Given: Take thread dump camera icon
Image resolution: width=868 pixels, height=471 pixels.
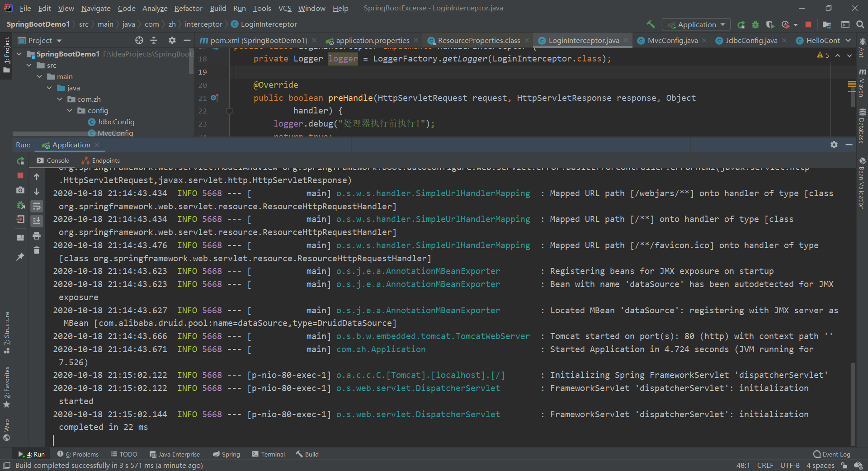Looking at the screenshot, I should click(x=20, y=190).
